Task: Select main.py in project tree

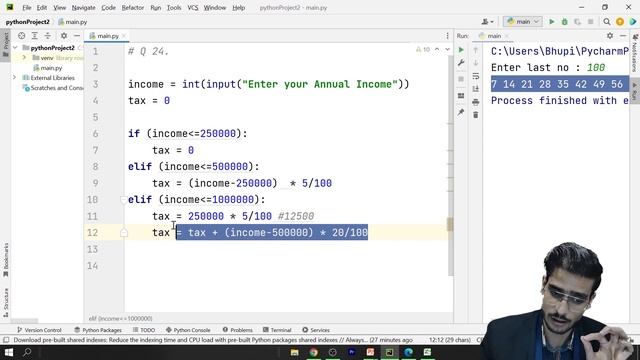Action: 48,68
